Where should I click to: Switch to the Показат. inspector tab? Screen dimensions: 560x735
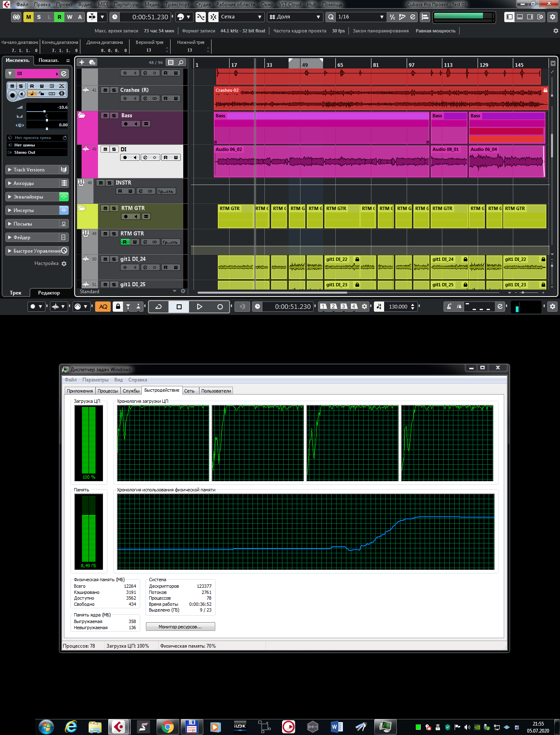[49, 60]
